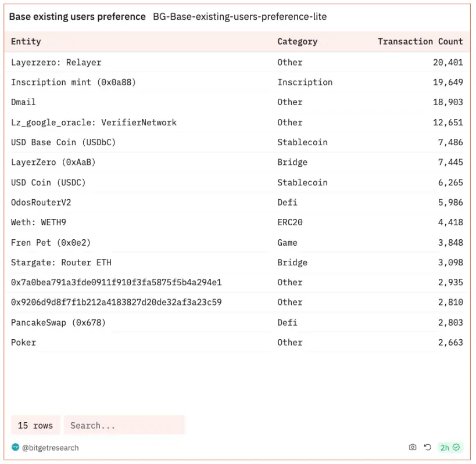The height and width of the screenshot is (464, 476).
Task: Sort by the Category column header
Action: [297, 41]
